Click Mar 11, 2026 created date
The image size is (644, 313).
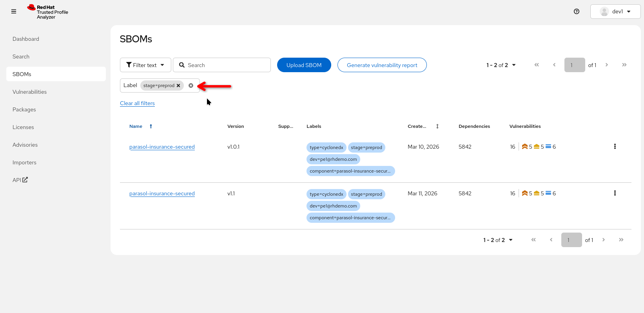pyautogui.click(x=423, y=193)
